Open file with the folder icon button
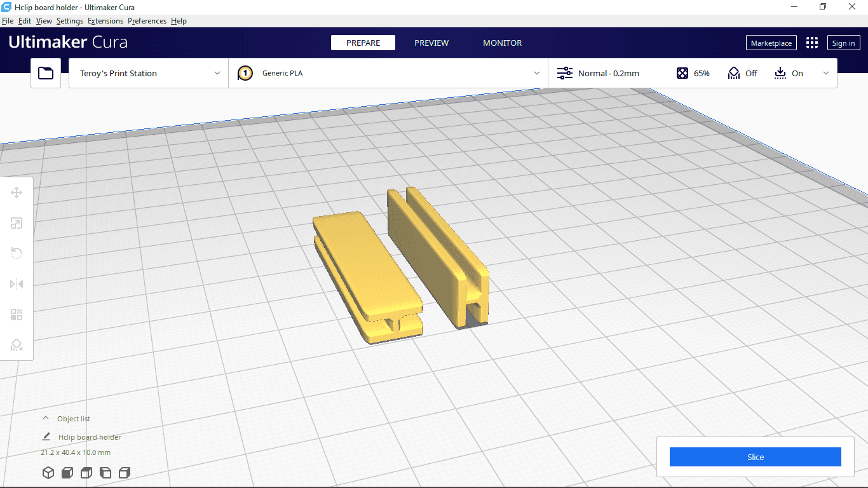Screen dimensions: 868x488 pyautogui.click(x=46, y=73)
